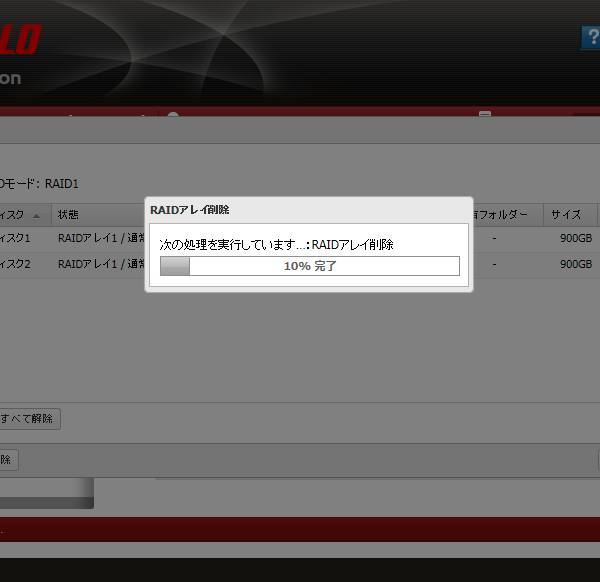Click the RAIDアレイ削除 dialog title bar
Image resolution: width=600 pixels, height=582 pixels.
[x=308, y=210]
